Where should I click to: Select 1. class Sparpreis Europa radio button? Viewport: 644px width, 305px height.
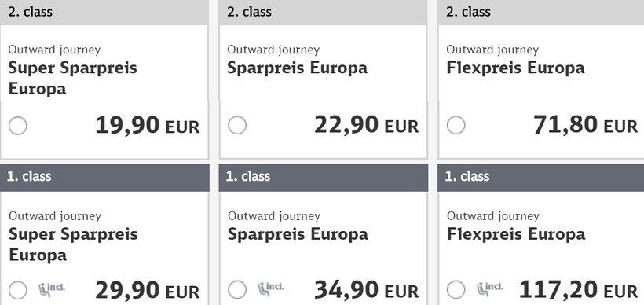click(x=237, y=290)
